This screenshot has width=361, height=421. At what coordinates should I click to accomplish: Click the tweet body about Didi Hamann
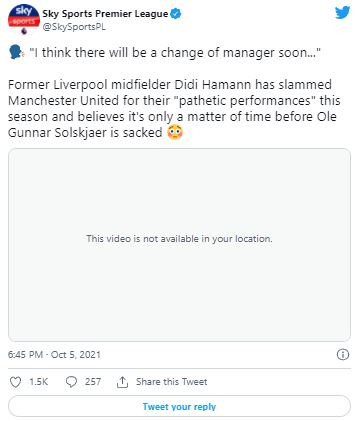pos(174,109)
